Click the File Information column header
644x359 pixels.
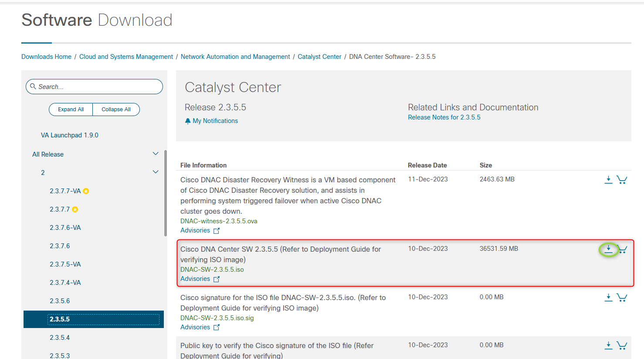coord(203,165)
